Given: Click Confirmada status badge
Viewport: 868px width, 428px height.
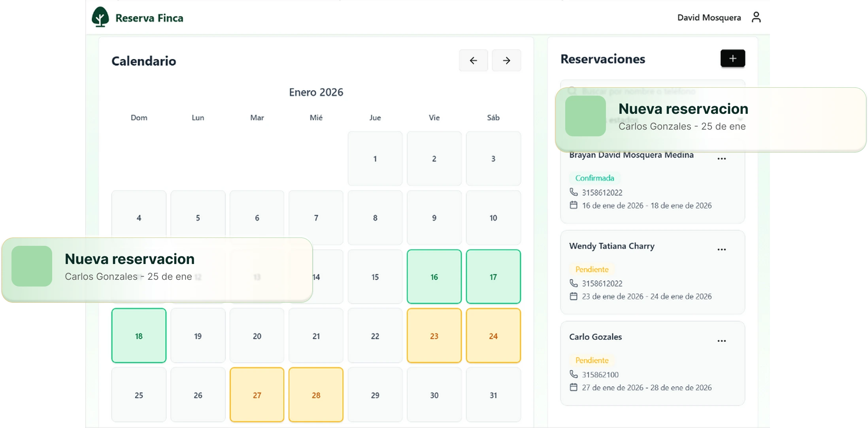Looking at the screenshot, I should [x=594, y=178].
